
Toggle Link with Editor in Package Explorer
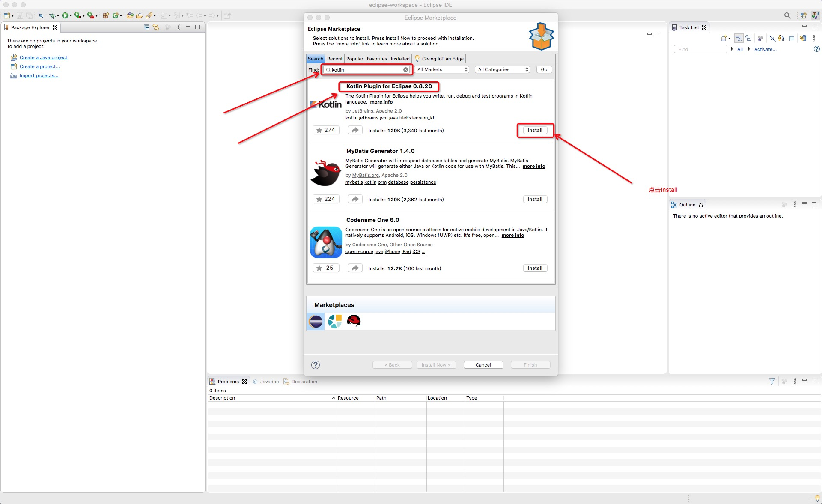(x=156, y=27)
